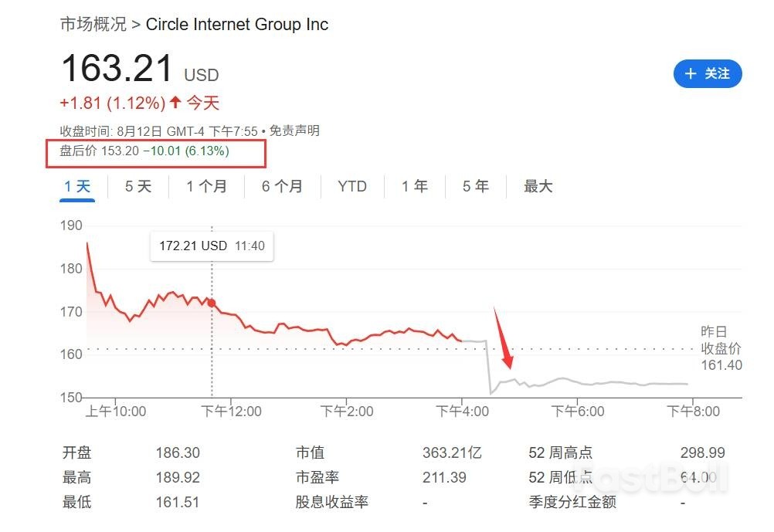Select the 1天 time range tab

click(x=76, y=185)
